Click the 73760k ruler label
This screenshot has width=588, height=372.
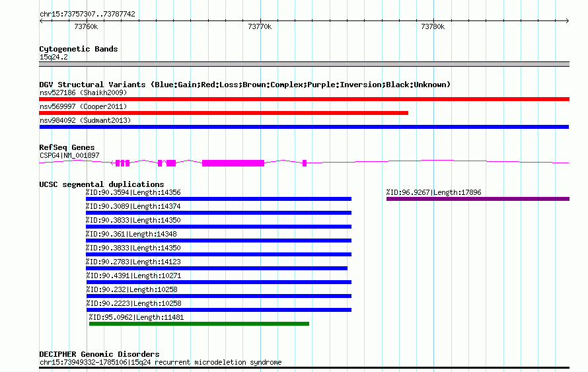[x=86, y=26]
